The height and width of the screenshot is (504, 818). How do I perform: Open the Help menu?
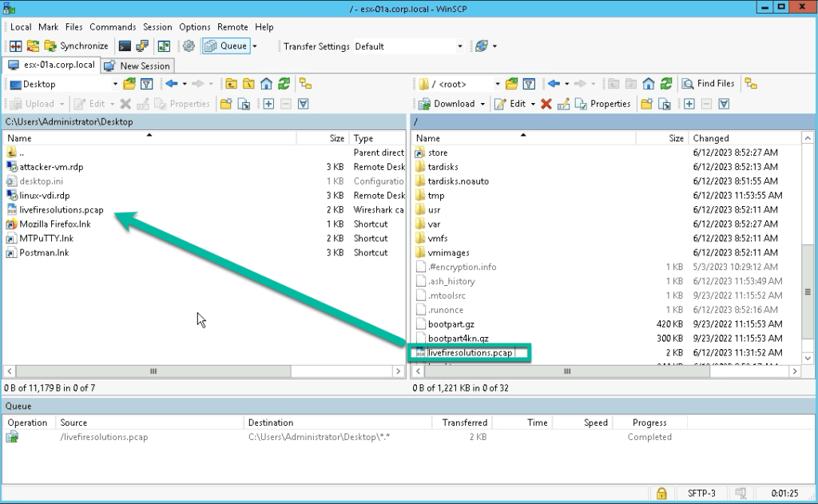tap(264, 27)
